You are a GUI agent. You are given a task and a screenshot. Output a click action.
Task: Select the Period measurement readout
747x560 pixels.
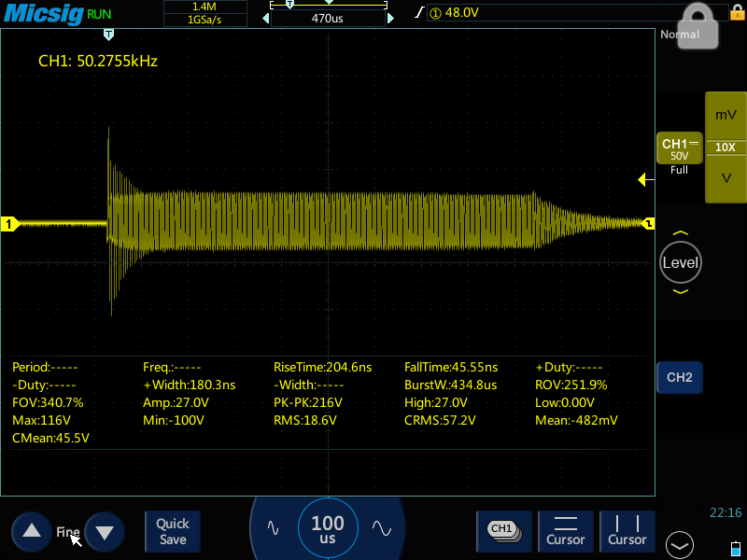pyautogui.click(x=45, y=367)
